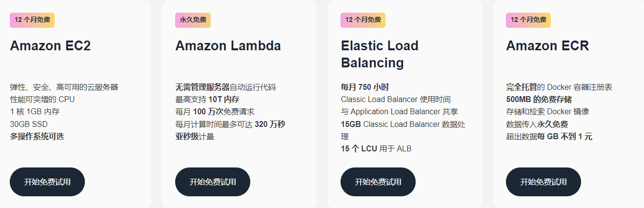Click the 500MB 的免费存储 text
Image resolution: width=644 pixels, height=208 pixels.
coord(539,100)
